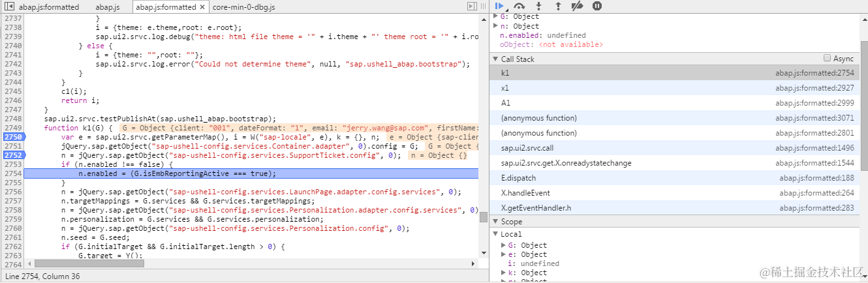Collapse the Local scope group

(x=497, y=233)
